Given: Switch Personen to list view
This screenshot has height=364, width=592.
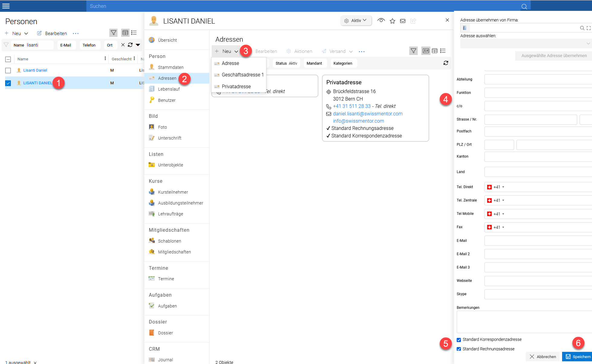Looking at the screenshot, I should 134,33.
